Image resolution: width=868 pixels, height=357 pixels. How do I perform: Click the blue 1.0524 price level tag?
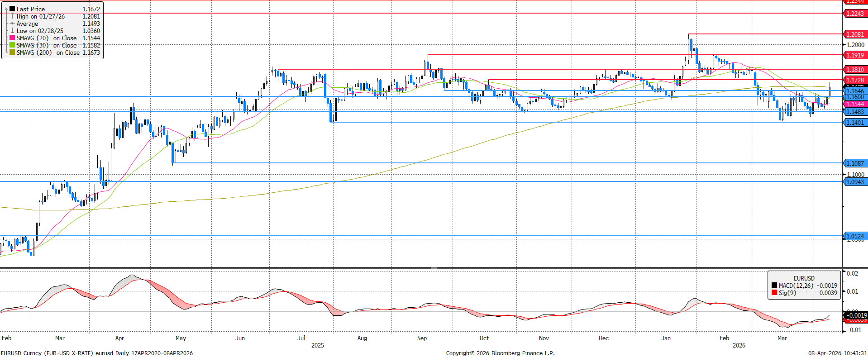pyautogui.click(x=855, y=236)
